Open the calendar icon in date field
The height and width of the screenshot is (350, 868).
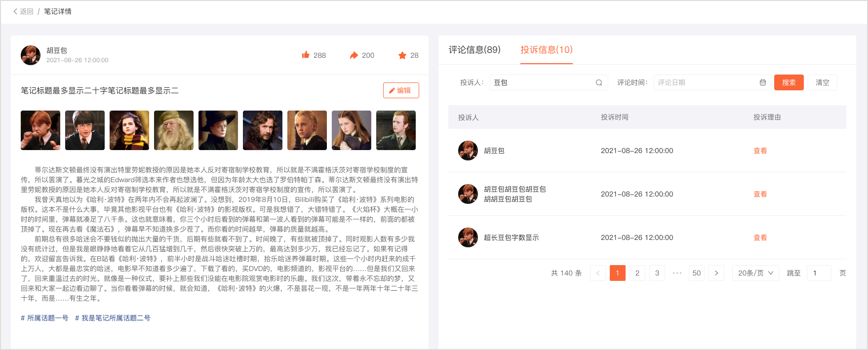pos(762,83)
